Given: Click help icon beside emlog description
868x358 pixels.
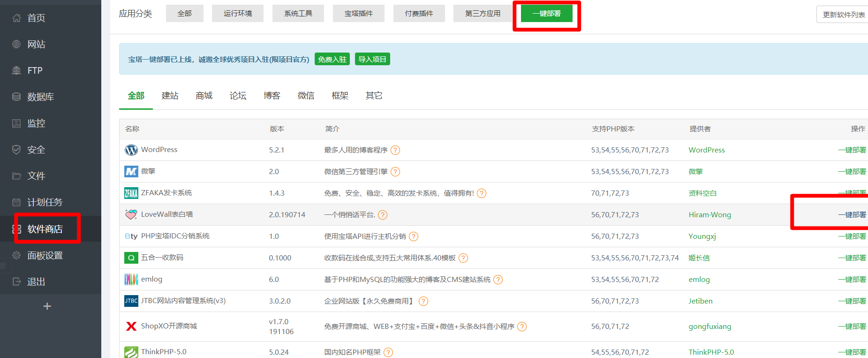Looking at the screenshot, I should pyautogui.click(x=498, y=280).
